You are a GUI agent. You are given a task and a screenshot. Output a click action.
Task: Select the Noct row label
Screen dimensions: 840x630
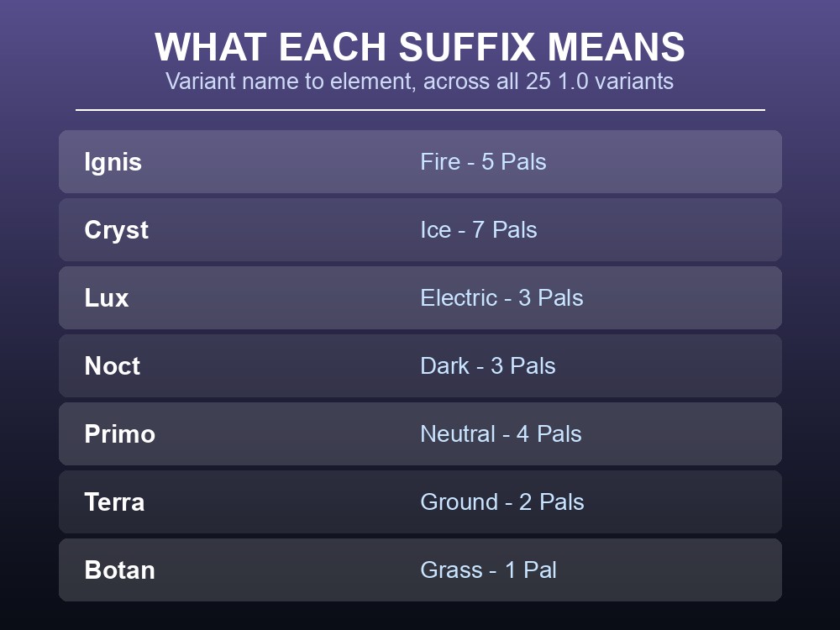[112, 366]
